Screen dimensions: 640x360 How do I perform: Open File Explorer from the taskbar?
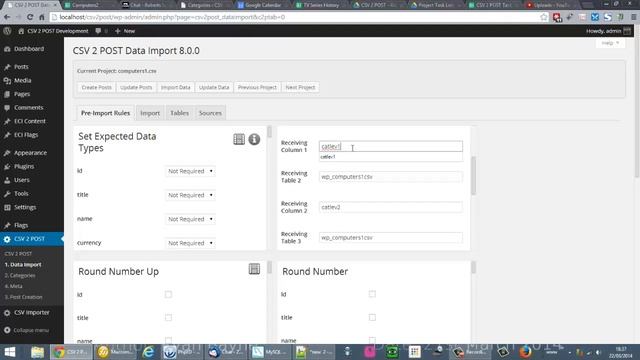pos(37,352)
